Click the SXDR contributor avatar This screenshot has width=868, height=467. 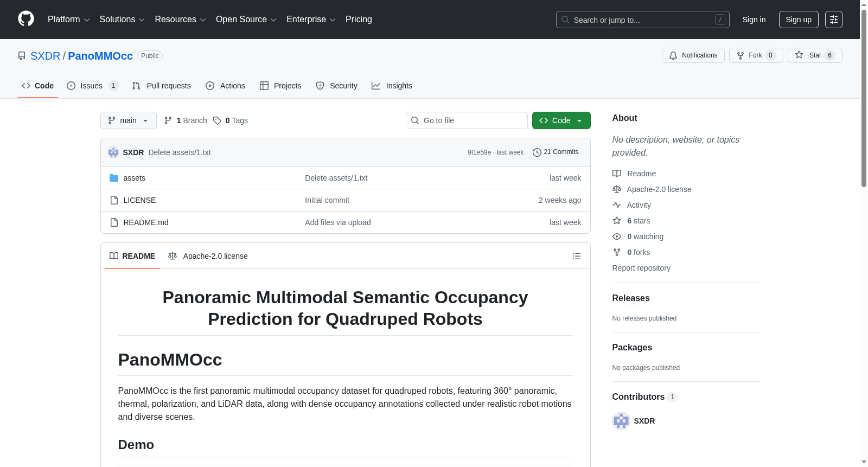621,421
